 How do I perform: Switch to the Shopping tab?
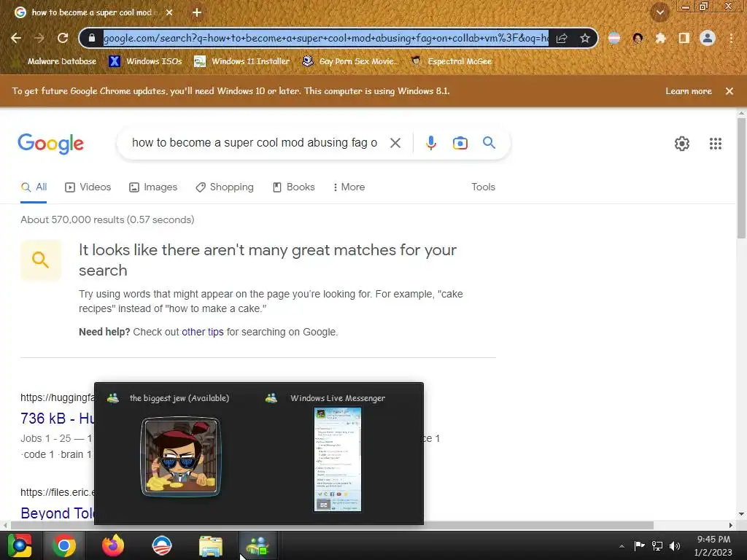225,187
